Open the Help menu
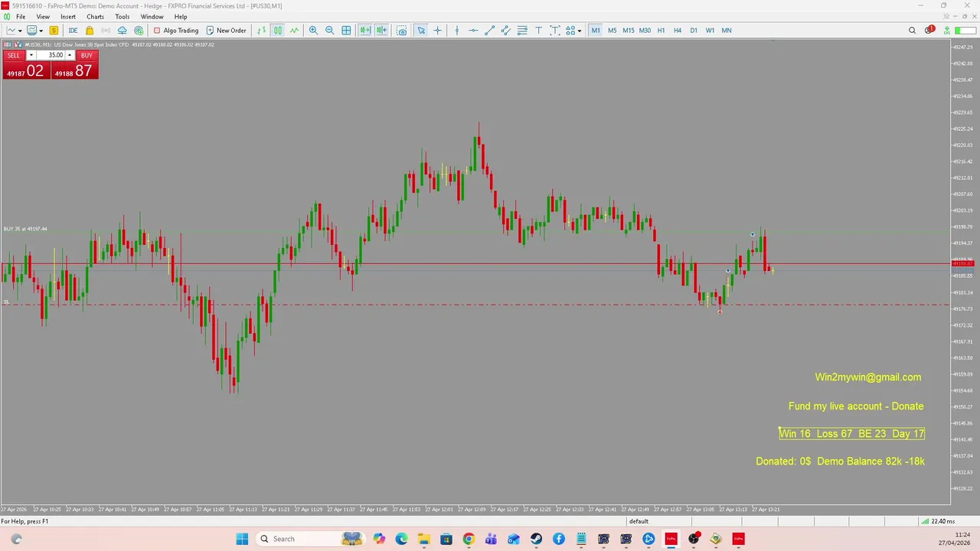This screenshot has height=551, width=980. [181, 17]
